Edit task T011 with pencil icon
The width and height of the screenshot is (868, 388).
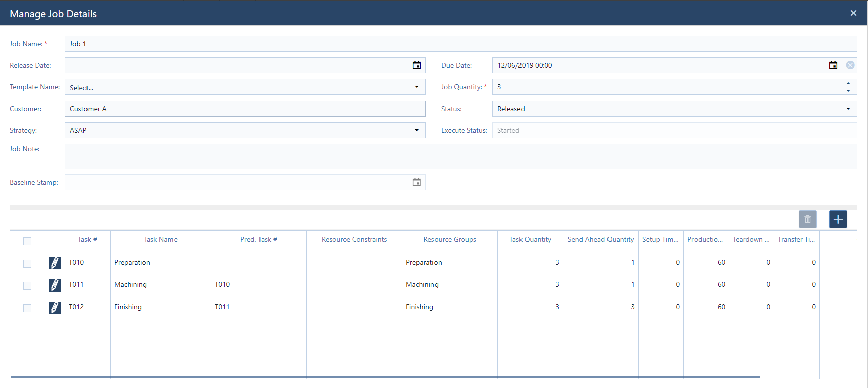tap(55, 285)
